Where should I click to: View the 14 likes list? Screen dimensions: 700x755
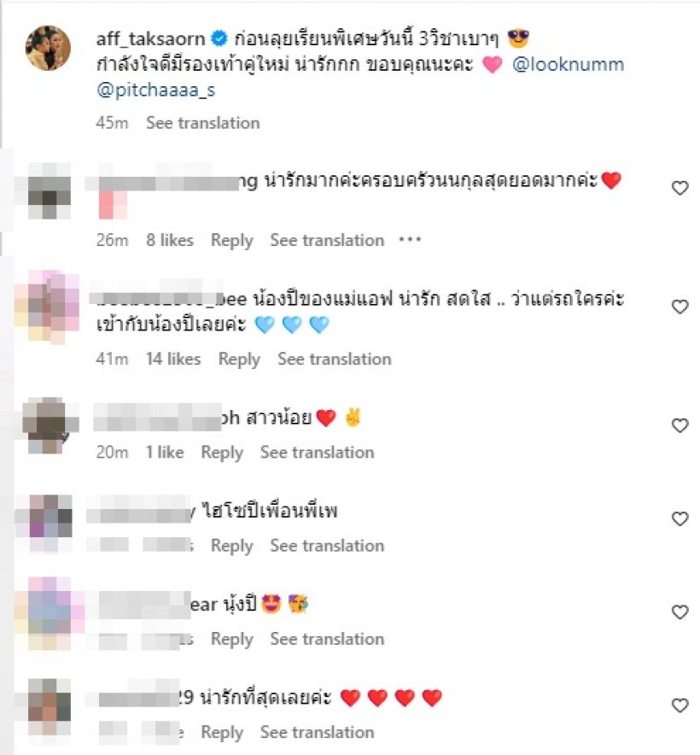click(x=173, y=359)
